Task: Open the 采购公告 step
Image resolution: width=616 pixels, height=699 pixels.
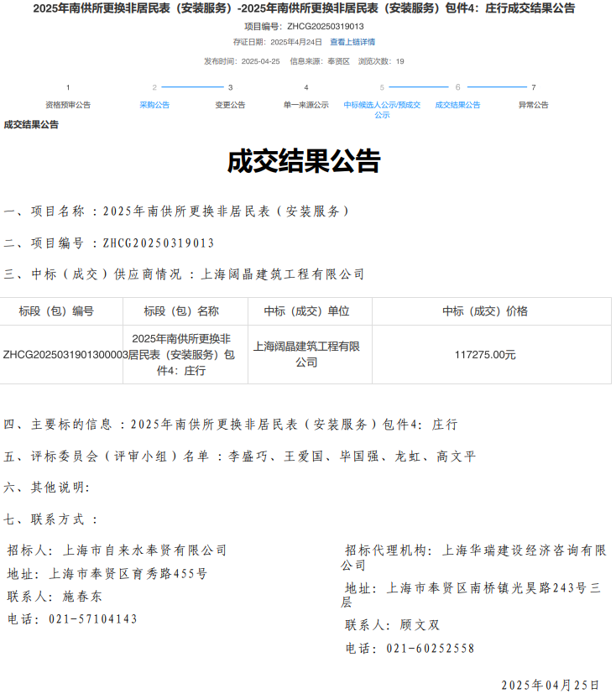Action: click(x=154, y=105)
